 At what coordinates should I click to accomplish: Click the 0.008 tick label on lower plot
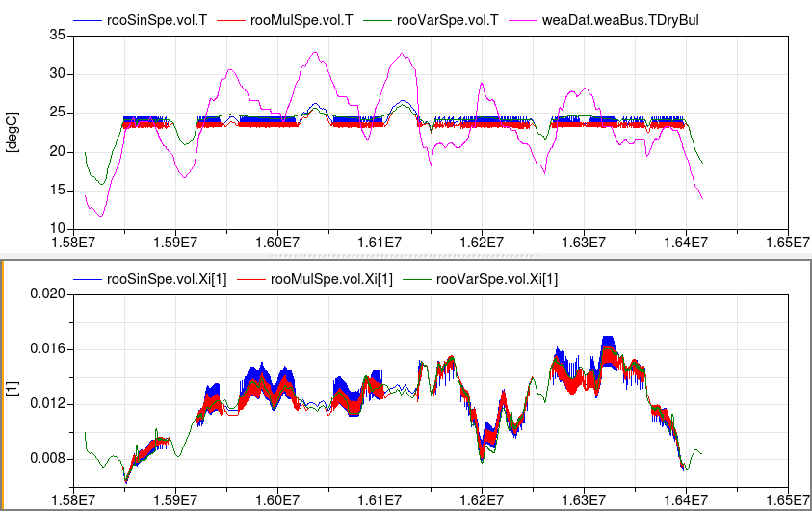tap(47, 459)
